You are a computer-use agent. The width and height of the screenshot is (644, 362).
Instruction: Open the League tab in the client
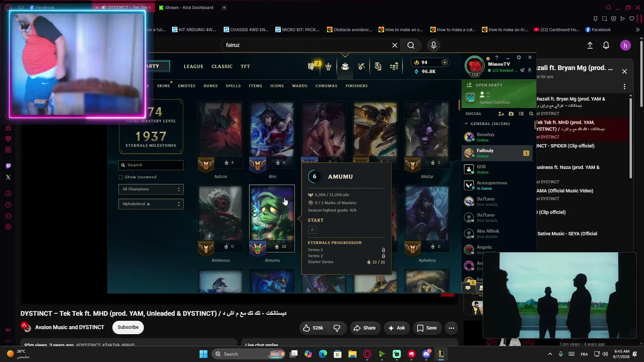(x=194, y=66)
